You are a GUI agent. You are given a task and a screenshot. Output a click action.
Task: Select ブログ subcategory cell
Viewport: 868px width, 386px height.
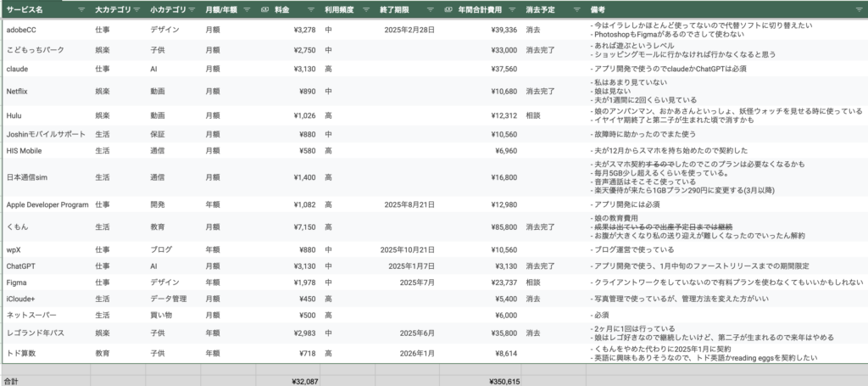(173, 249)
